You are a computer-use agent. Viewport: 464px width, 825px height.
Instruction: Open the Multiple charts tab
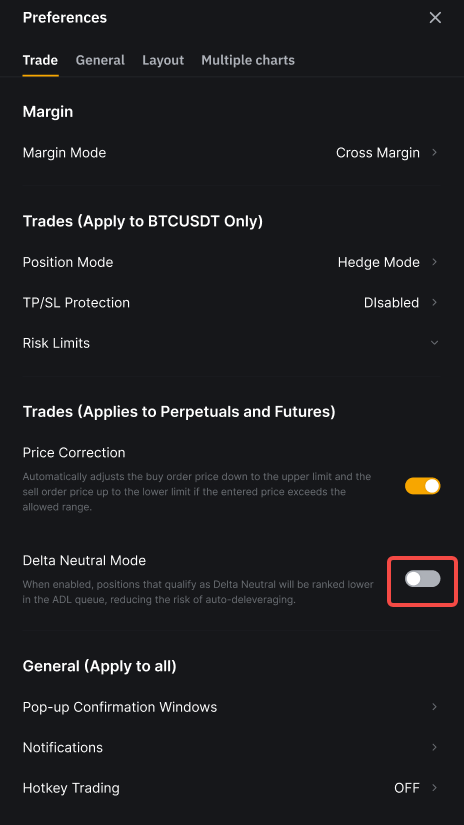pyautogui.click(x=248, y=60)
